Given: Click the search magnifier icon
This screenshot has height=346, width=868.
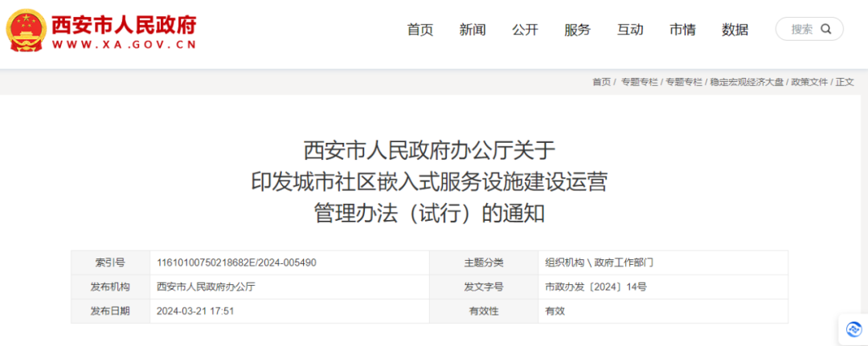Looking at the screenshot, I should point(826,29).
